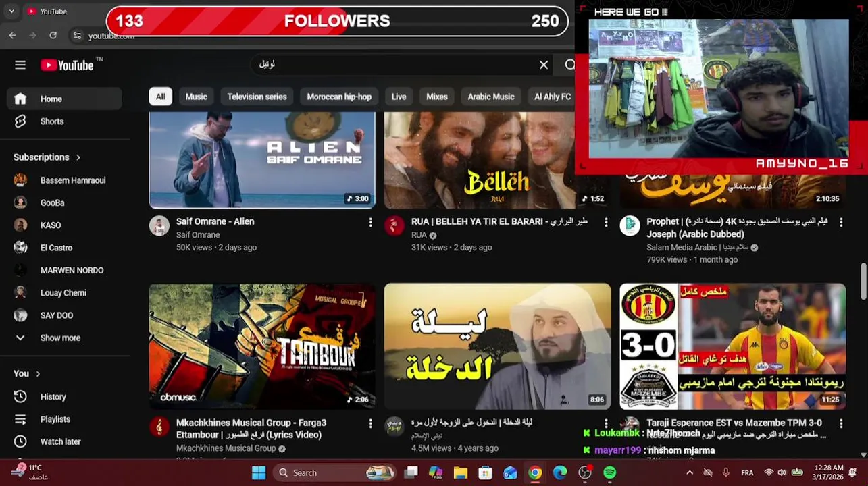Open Salam Media Arabic channel avatar
The image size is (868, 486).
(630, 225)
